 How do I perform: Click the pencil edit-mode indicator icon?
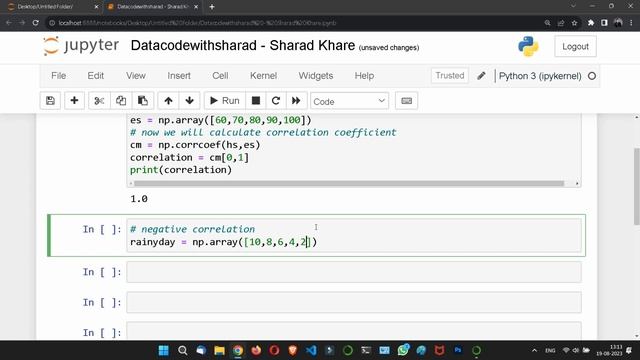(481, 76)
